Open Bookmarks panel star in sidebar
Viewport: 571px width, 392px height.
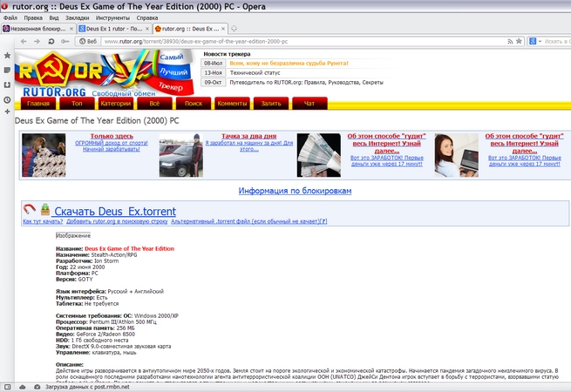pyautogui.click(x=7, y=56)
